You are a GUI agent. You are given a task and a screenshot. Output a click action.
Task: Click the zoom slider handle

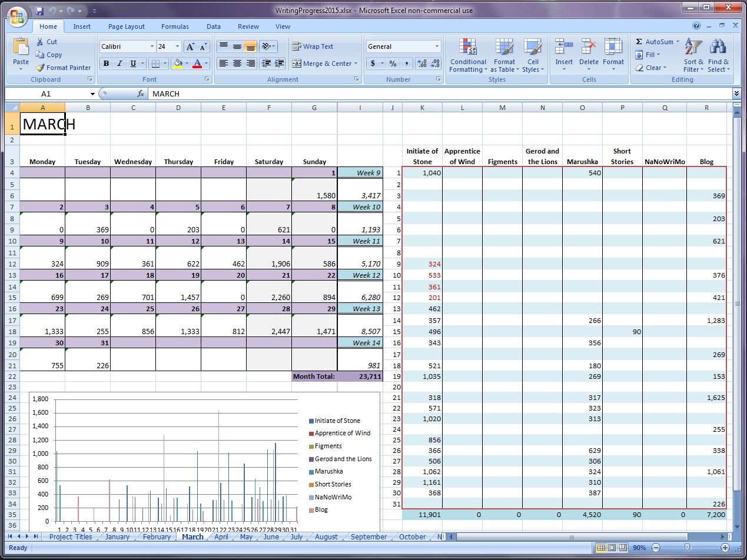686,548
